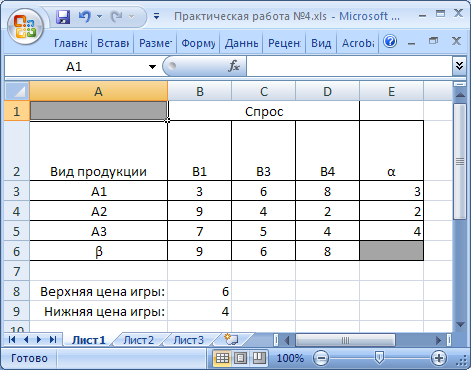Select cell labeled Верхняя цена игры:
This screenshot has height=370, width=471.
click(98, 291)
